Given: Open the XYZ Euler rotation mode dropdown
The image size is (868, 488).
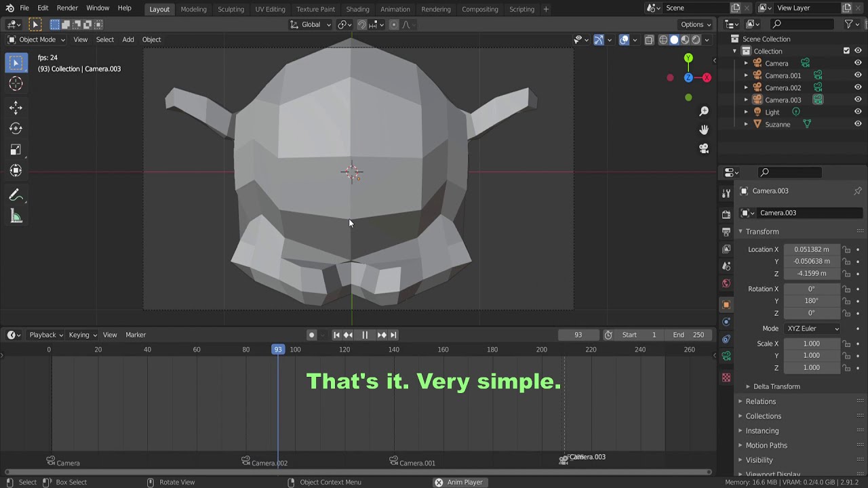Looking at the screenshot, I should [x=812, y=328].
